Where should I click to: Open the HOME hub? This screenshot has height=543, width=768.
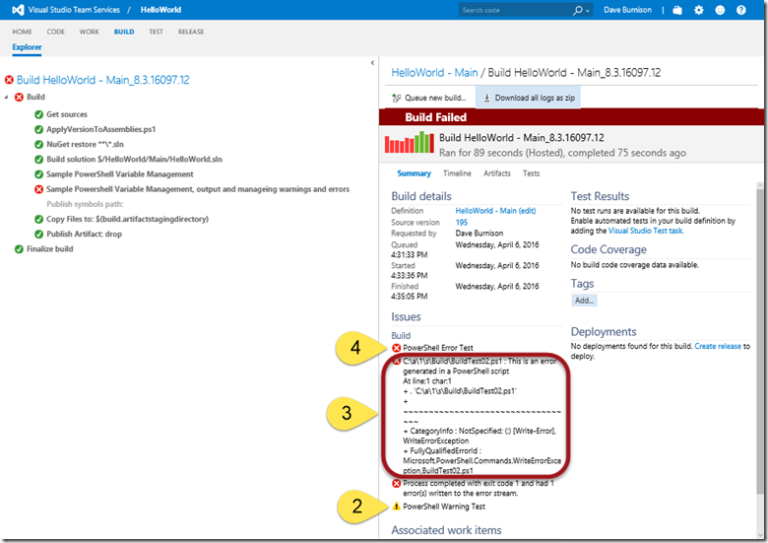pos(22,32)
